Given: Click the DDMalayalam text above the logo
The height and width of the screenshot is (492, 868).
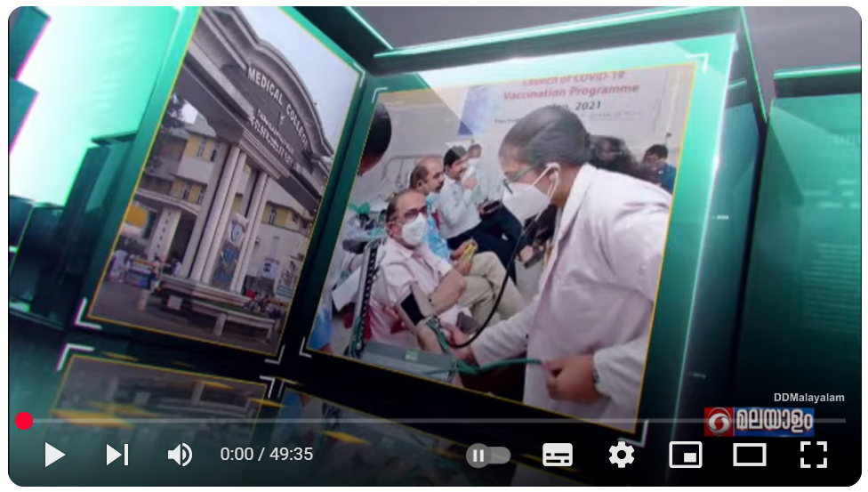Looking at the screenshot, I should (808, 398).
